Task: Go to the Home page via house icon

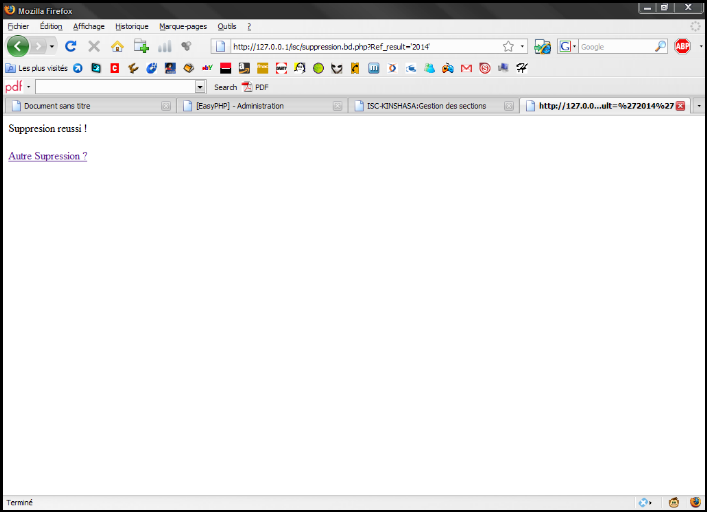Action: pos(117,46)
